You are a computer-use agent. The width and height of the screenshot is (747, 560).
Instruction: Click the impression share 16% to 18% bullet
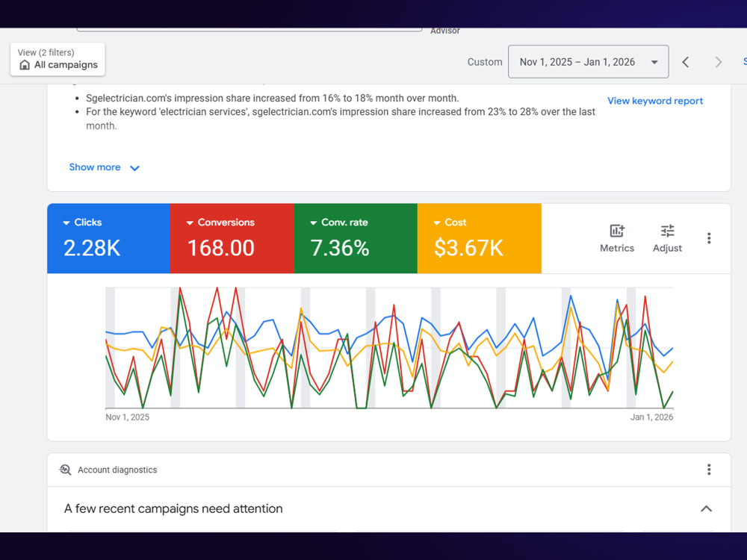coord(272,98)
